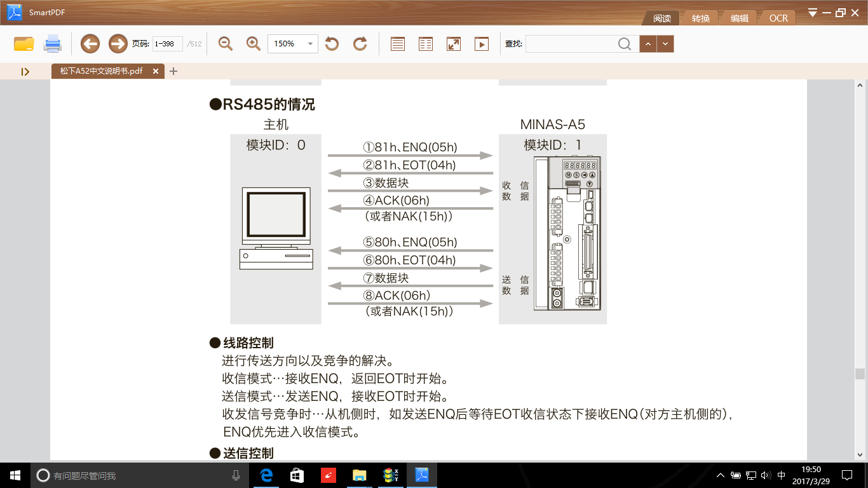Open the 150% zoom level dropdown
868x488 pixels.
(310, 44)
